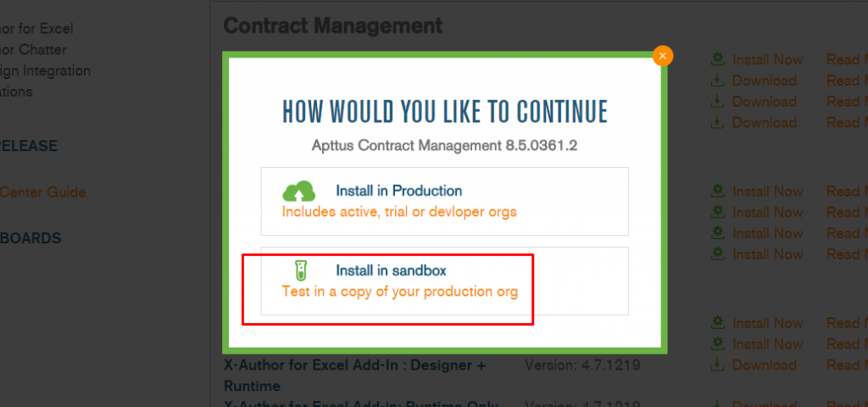Click the green cloud upload icon
868x407 pixels.
point(299,191)
